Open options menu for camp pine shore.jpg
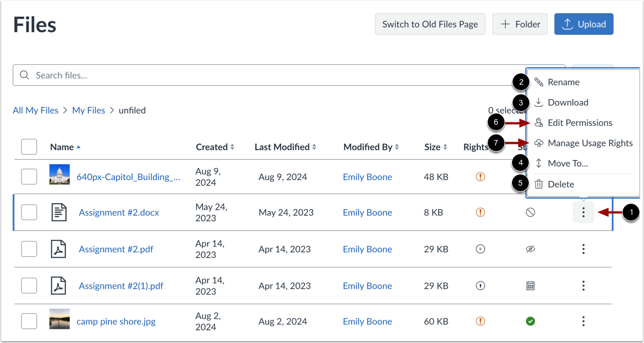The image size is (644, 343). (x=583, y=322)
